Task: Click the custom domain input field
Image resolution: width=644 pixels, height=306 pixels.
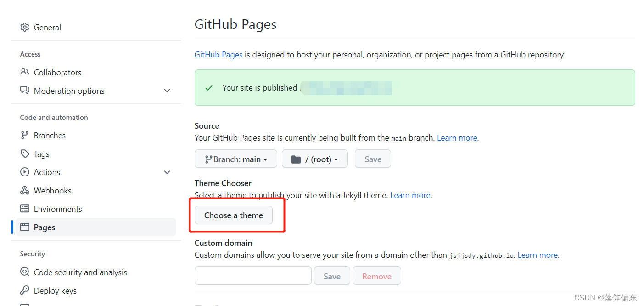Action: click(x=253, y=276)
